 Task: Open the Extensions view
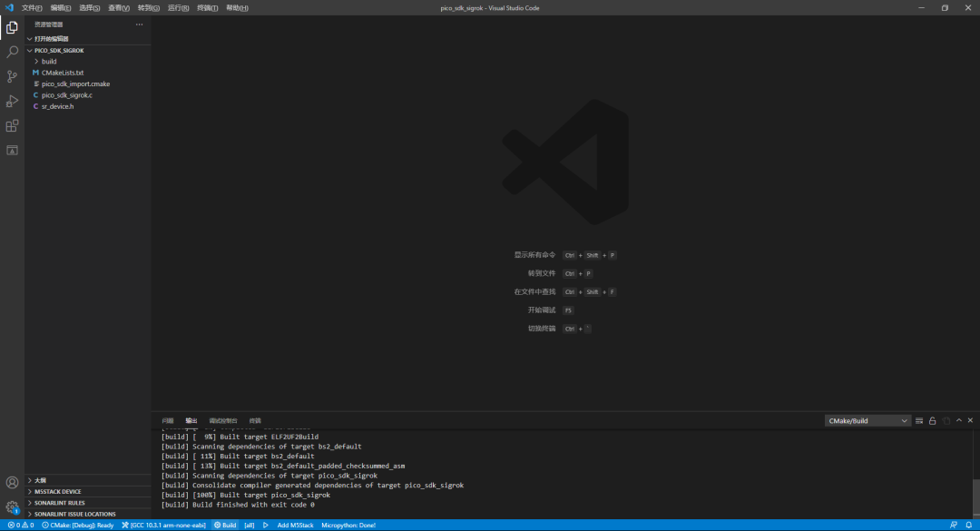click(x=12, y=125)
